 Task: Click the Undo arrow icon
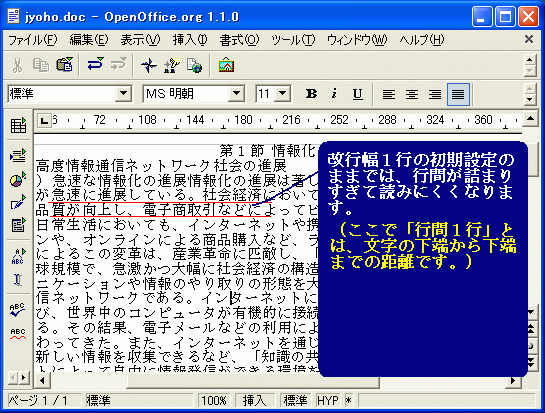[x=95, y=65]
